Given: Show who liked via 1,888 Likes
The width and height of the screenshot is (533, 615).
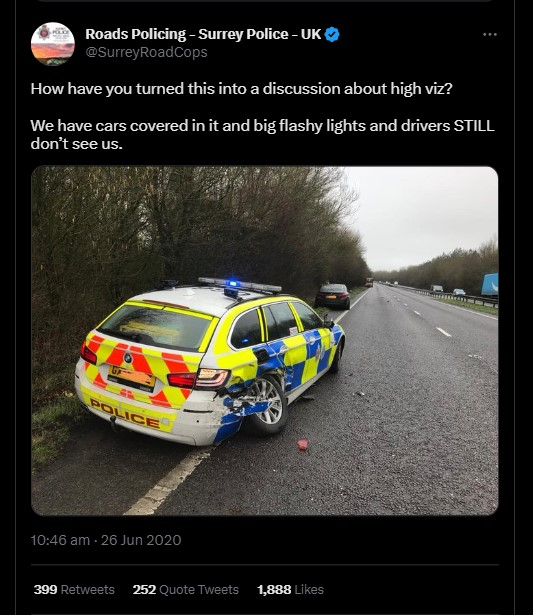Looking at the screenshot, I should click(x=290, y=590).
